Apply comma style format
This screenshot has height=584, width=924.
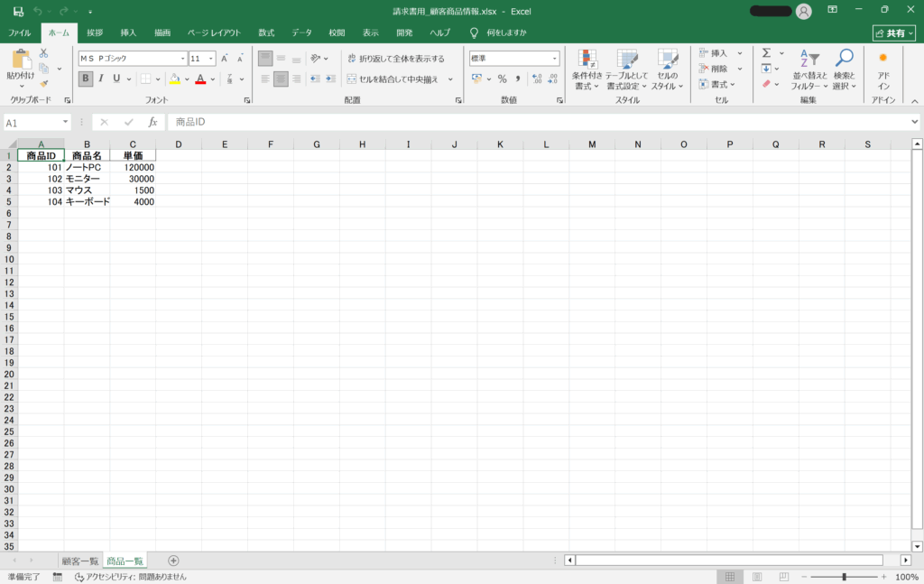(517, 79)
